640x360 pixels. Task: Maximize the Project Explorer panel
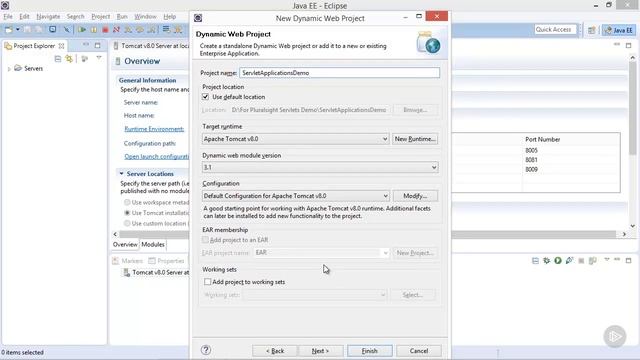98,45
